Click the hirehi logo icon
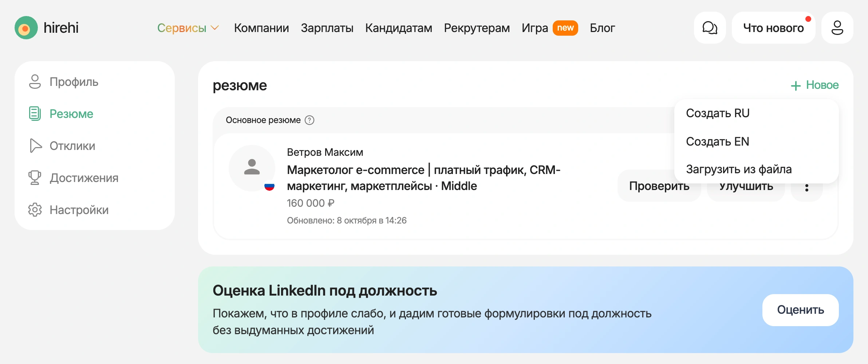The height and width of the screenshot is (364, 868). [26, 28]
